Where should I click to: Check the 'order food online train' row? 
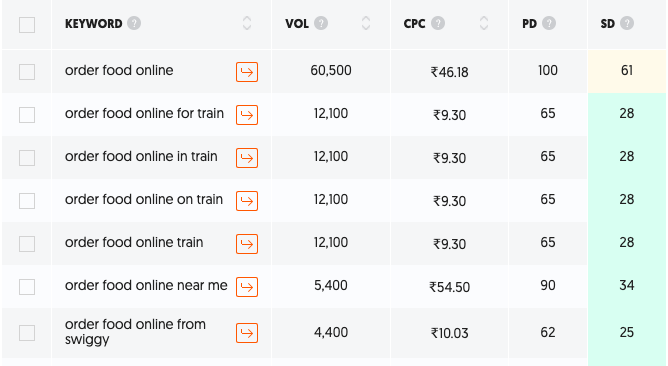(x=27, y=244)
